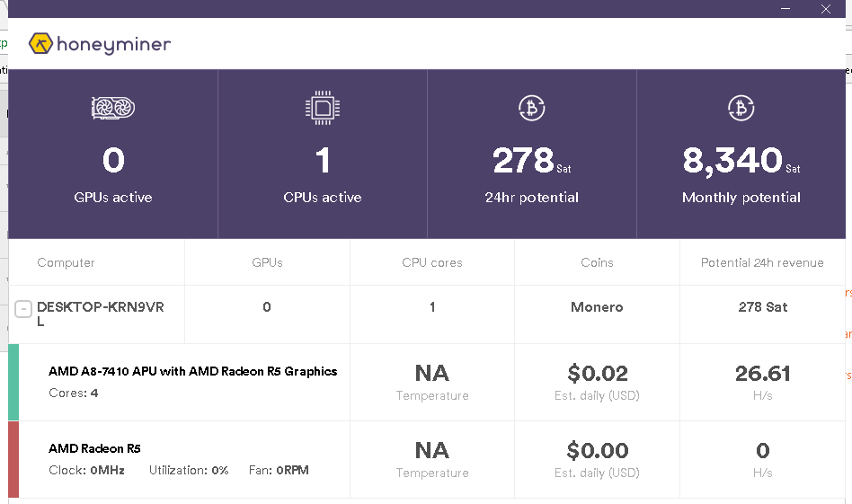Screen dimensions: 852x504
Task: Click the AMD Radeon R5 device name
Action: point(94,448)
